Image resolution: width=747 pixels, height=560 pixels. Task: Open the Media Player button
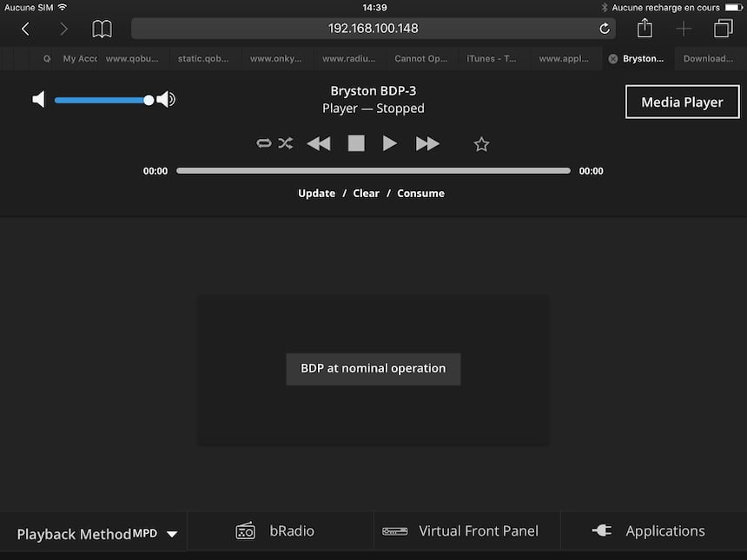682,102
